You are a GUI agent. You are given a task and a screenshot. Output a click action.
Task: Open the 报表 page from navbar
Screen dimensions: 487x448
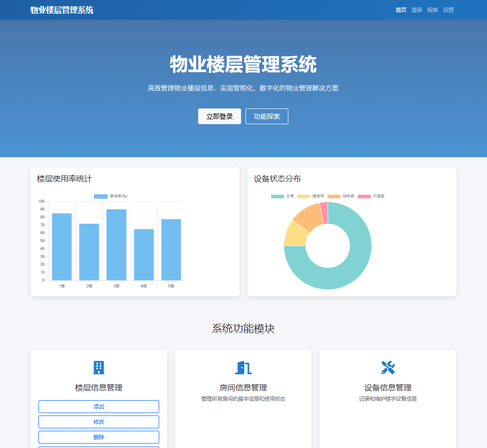(x=432, y=9)
